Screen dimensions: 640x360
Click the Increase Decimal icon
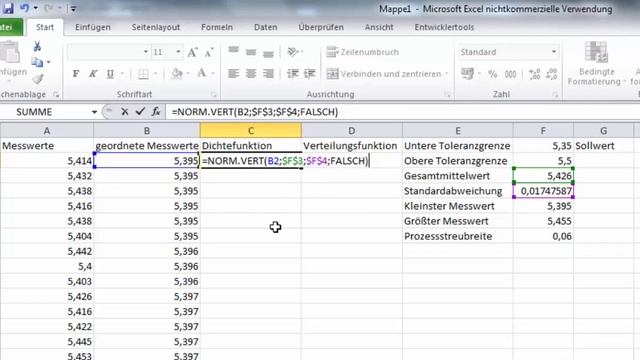534,74
